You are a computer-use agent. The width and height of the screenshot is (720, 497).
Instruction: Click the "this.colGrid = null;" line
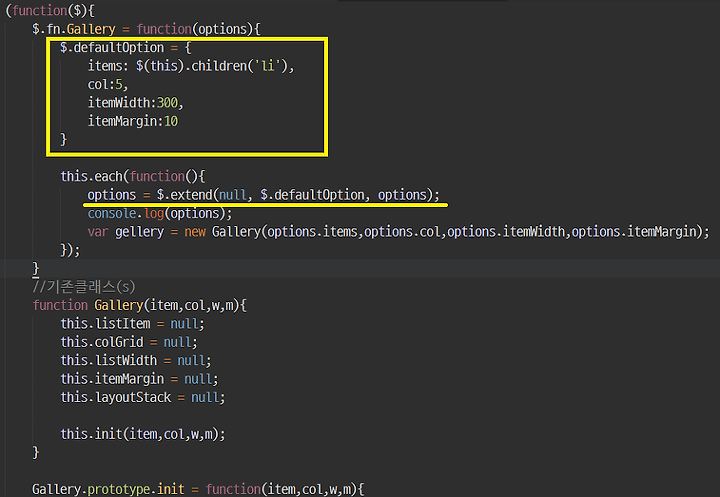pyautogui.click(x=129, y=342)
